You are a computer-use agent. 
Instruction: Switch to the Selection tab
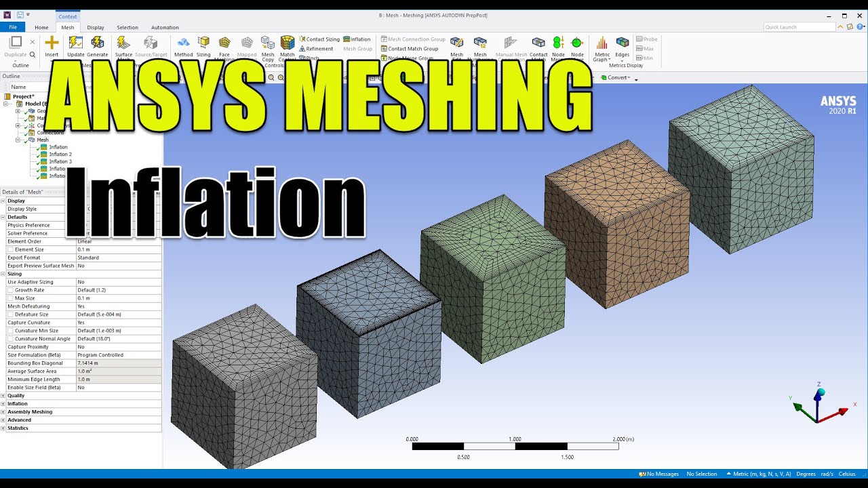(127, 28)
